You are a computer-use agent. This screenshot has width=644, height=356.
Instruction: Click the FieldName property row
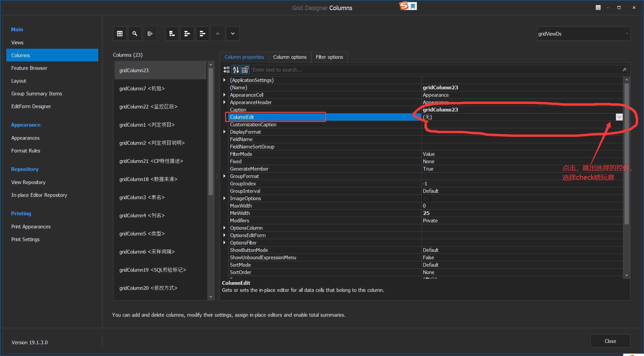pos(425,139)
